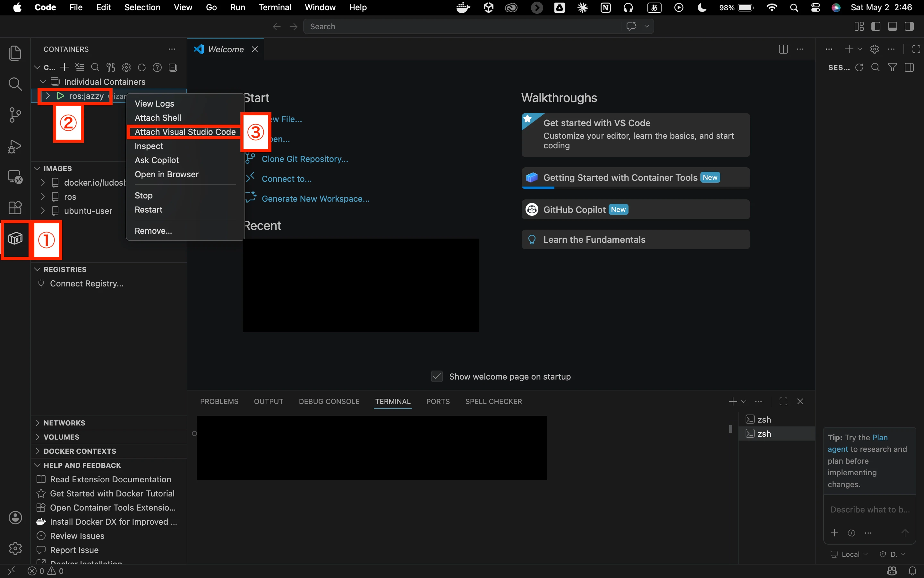Screen dimensions: 924x578
Task: Refresh the containers list
Action: tap(142, 68)
